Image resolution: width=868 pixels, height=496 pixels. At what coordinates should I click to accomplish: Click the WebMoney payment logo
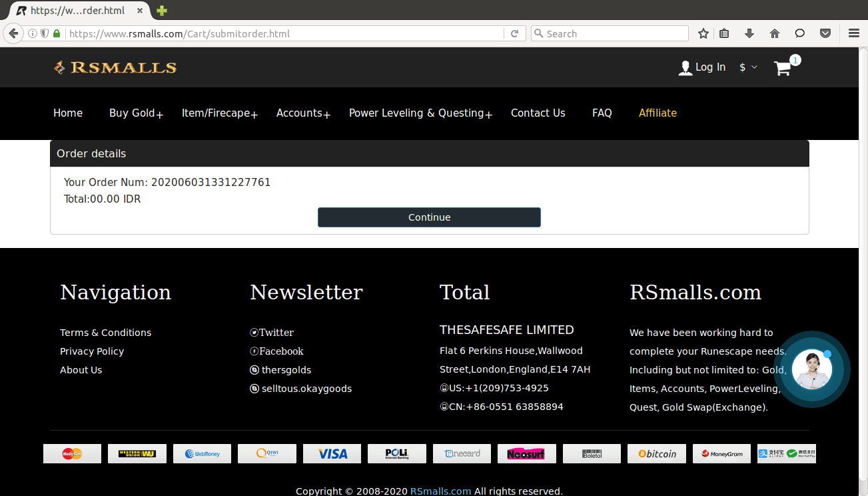click(x=202, y=453)
